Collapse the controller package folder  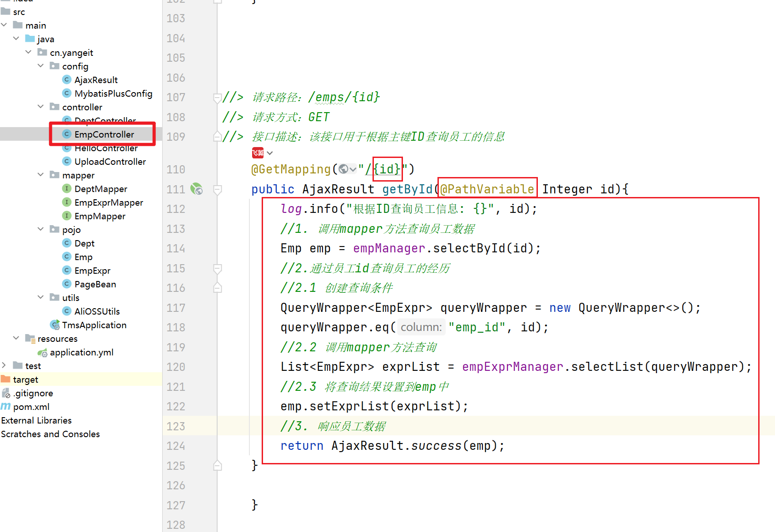pos(41,107)
